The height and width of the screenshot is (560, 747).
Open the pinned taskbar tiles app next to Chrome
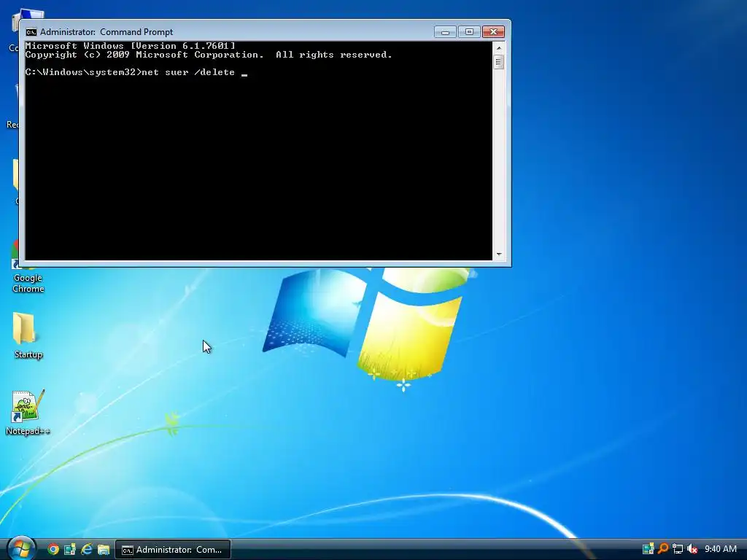[x=70, y=550]
